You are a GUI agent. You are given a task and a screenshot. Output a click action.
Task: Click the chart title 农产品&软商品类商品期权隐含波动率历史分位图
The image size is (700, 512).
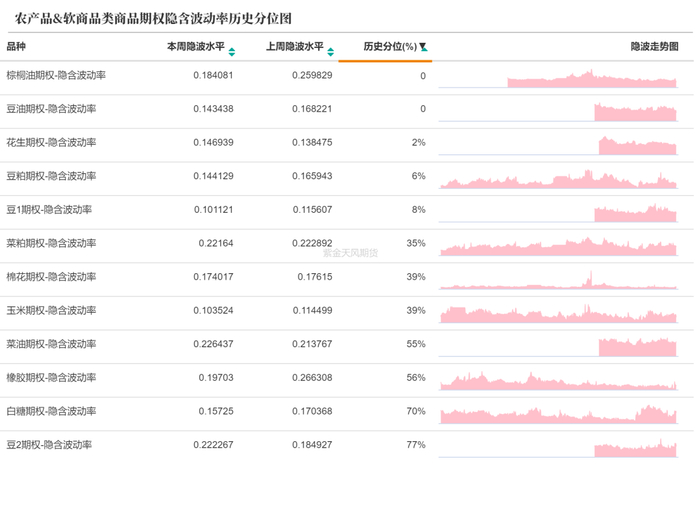tap(154, 19)
